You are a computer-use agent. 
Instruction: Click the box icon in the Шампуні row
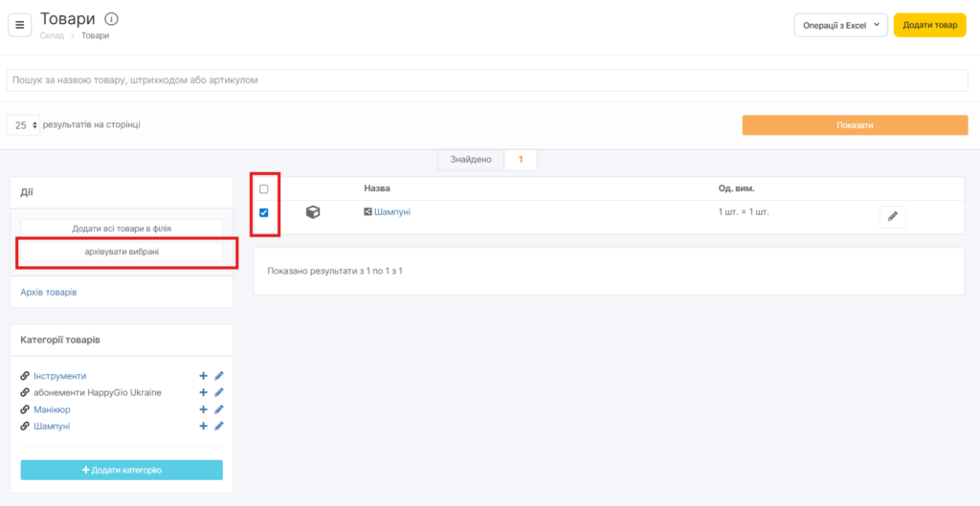[x=313, y=212]
